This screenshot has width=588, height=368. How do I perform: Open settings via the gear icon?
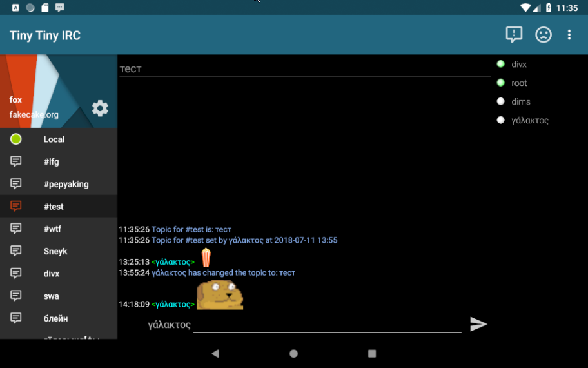point(100,108)
